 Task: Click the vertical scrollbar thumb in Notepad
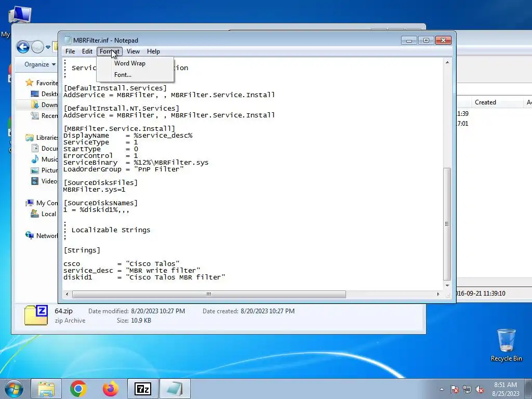447,224
